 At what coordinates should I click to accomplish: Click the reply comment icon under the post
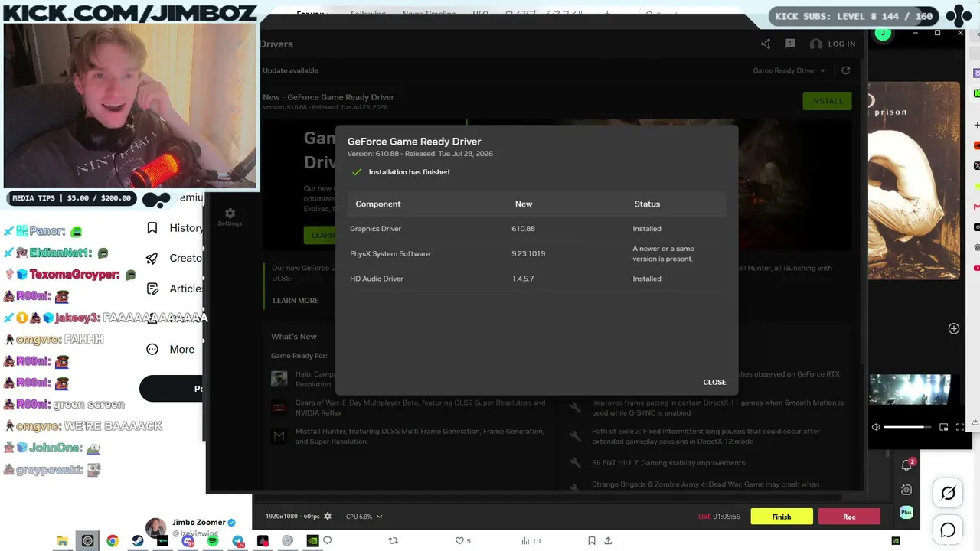[328, 540]
